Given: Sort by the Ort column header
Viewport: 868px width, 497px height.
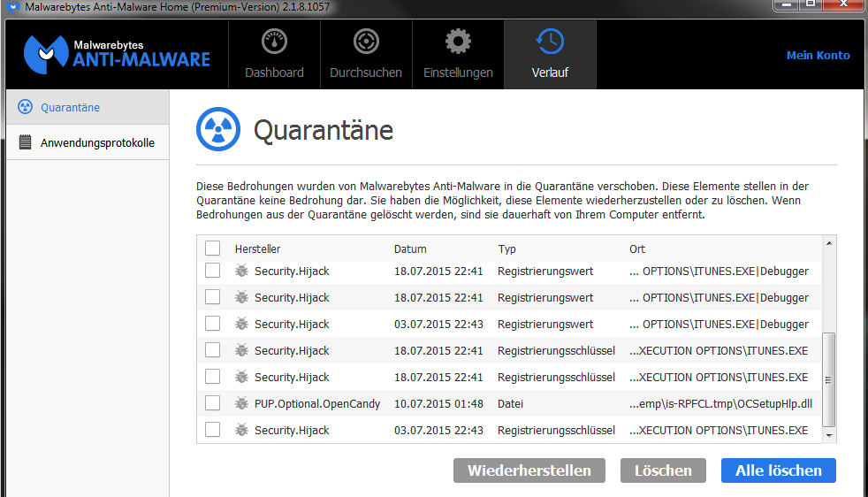Looking at the screenshot, I should 637,248.
